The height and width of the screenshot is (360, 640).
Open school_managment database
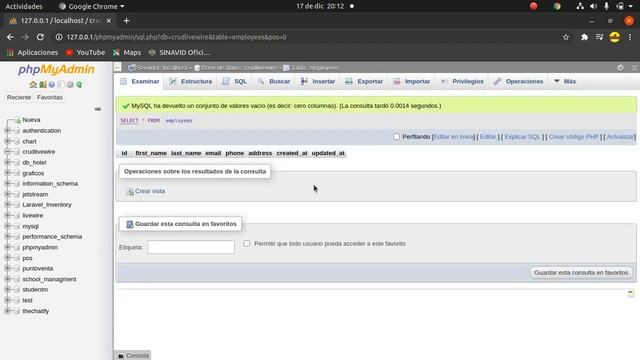tap(49, 279)
